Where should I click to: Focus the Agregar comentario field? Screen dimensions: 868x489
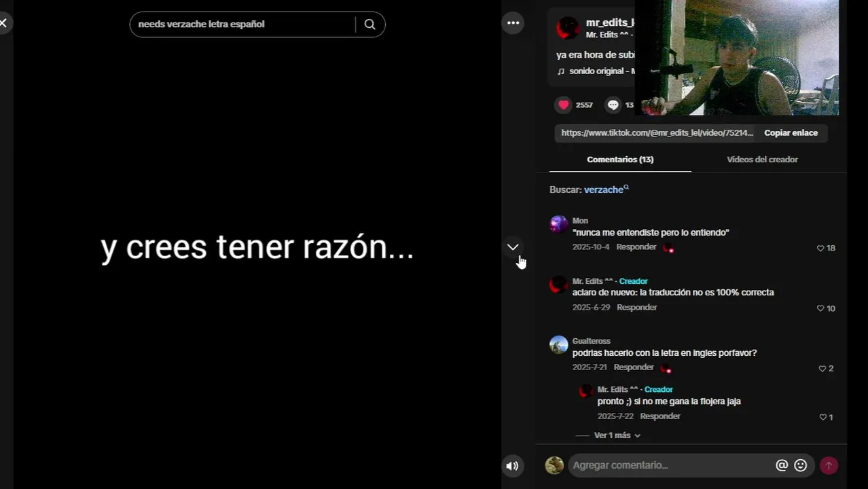pos(671,465)
